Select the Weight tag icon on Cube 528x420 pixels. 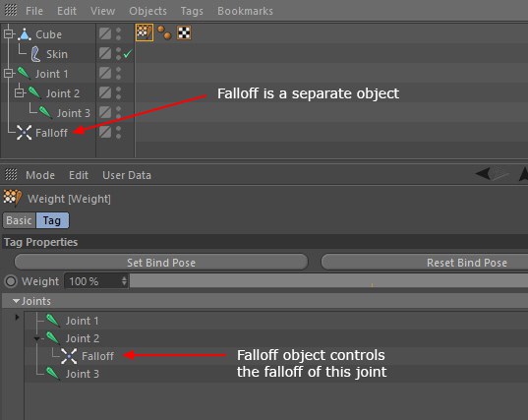tap(145, 32)
